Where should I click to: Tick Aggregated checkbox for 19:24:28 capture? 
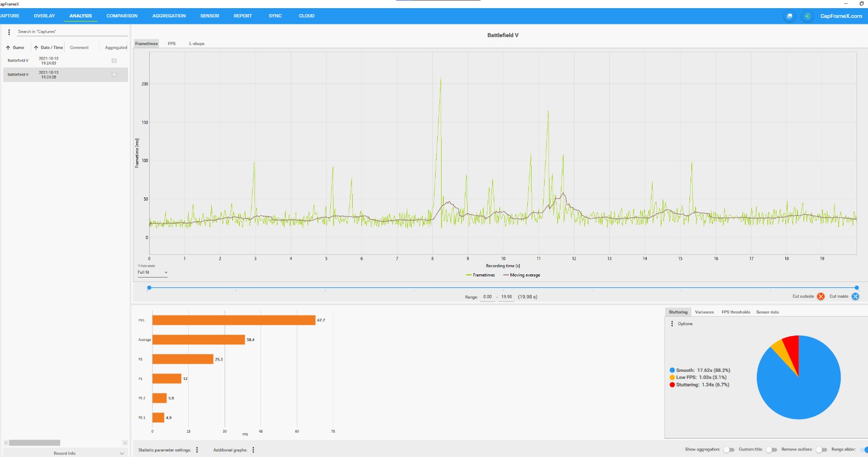click(114, 75)
